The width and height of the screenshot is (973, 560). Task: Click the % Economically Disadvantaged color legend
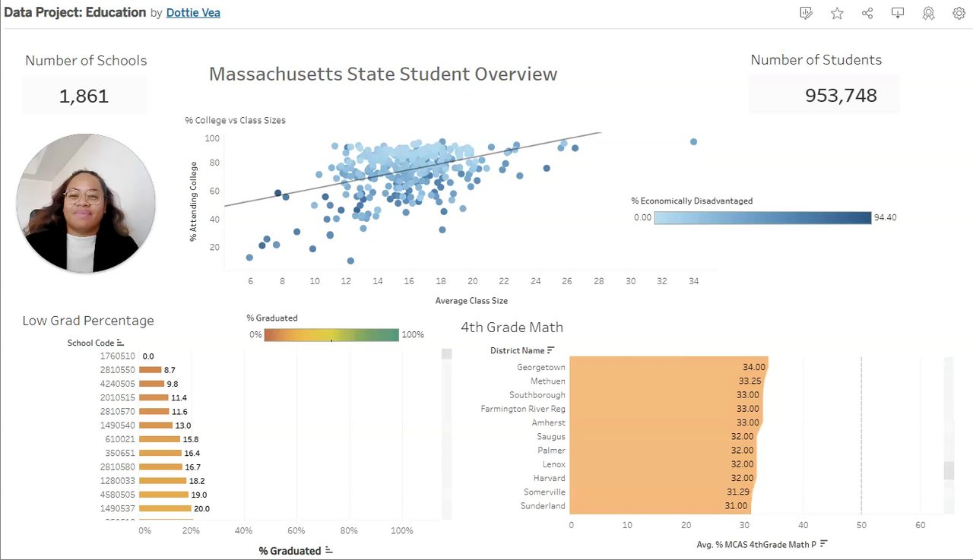point(762,218)
